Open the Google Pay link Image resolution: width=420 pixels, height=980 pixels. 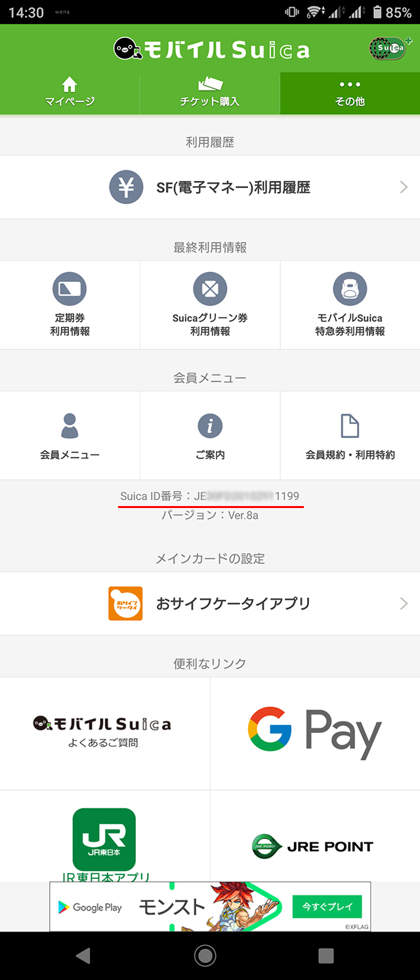coord(315,733)
